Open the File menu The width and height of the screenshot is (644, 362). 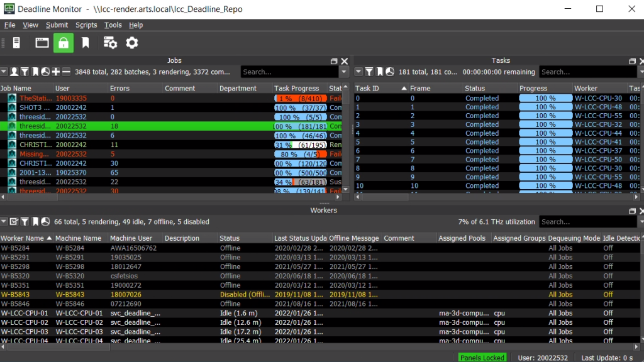pyautogui.click(x=9, y=25)
